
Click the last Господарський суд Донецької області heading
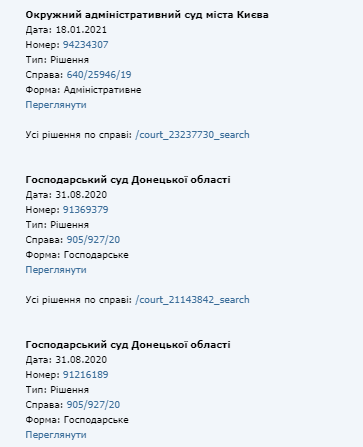(128, 345)
